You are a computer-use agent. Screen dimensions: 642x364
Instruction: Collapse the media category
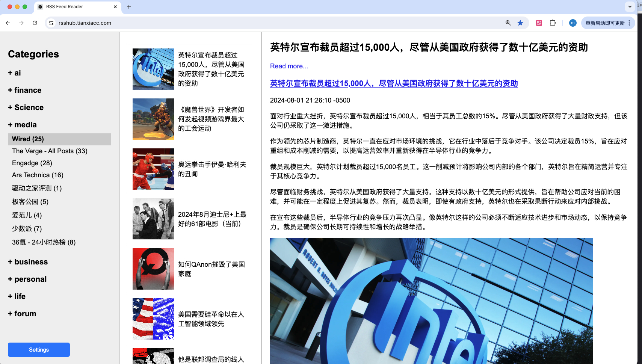click(23, 125)
